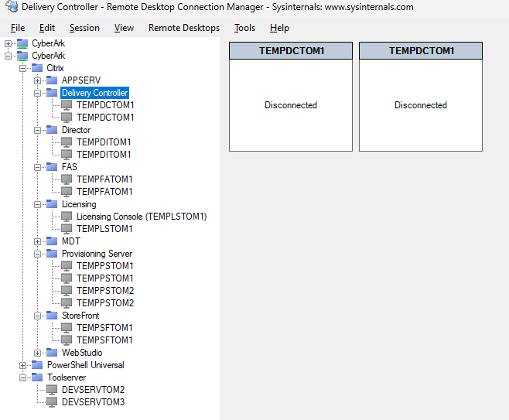The image size is (509, 420).
Task: Collapse the expanded CyberArk group containing Citrix
Action: tap(8, 56)
